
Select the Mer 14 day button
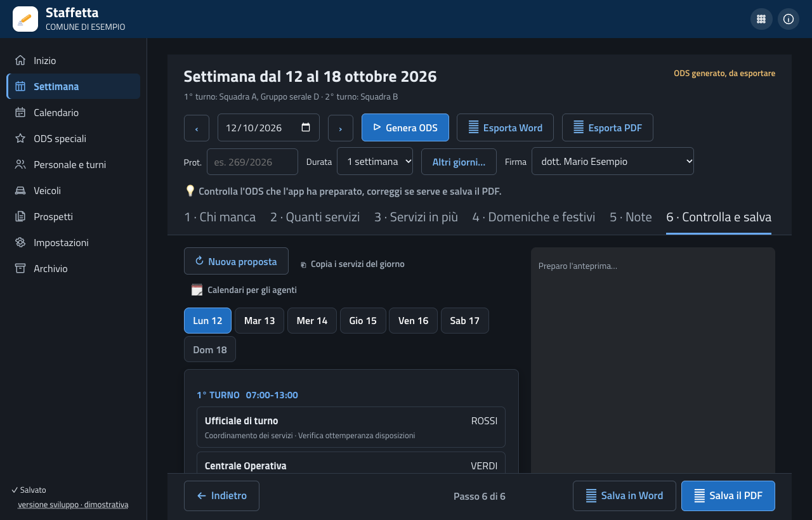(x=312, y=320)
